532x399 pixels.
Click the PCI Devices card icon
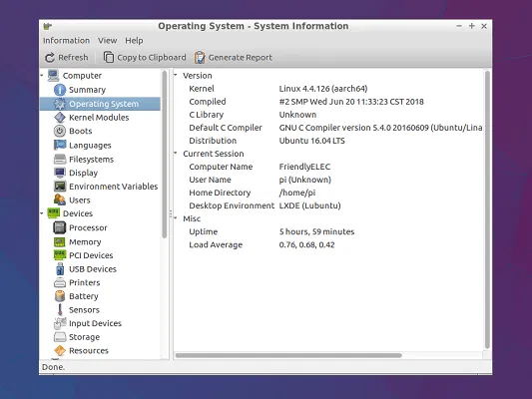60,255
